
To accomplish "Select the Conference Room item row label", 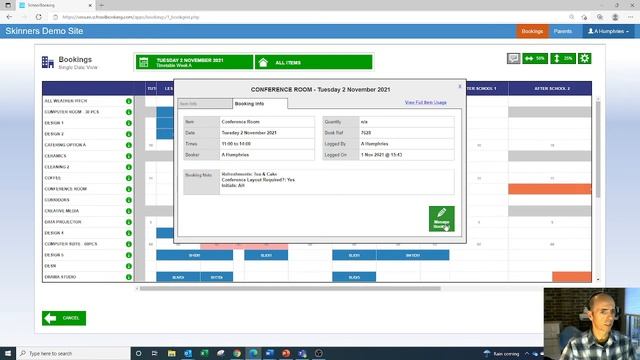I will tap(66, 189).
